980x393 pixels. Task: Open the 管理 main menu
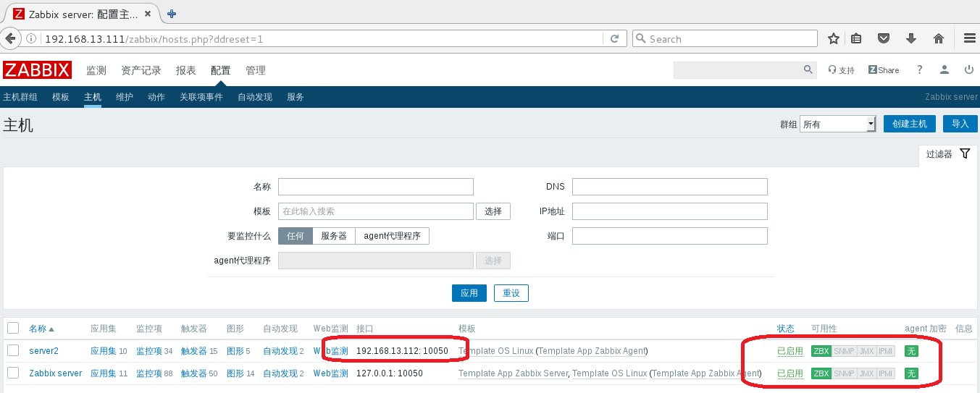click(256, 70)
